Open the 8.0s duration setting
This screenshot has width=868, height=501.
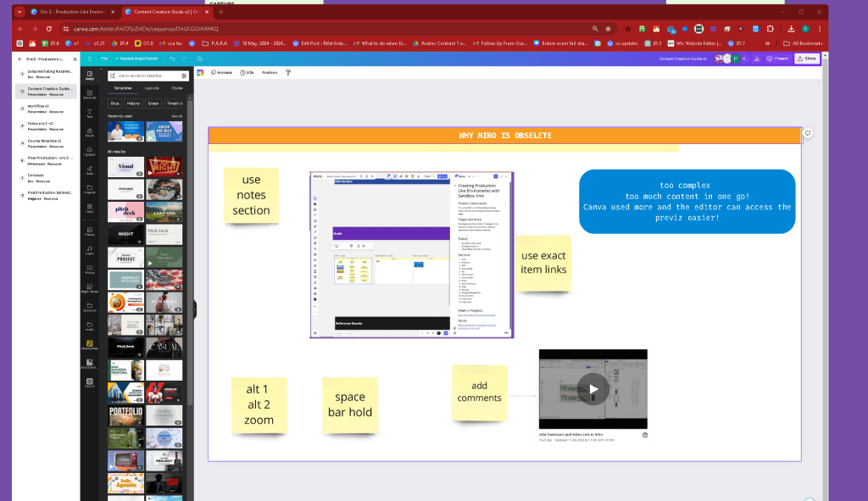pos(247,73)
